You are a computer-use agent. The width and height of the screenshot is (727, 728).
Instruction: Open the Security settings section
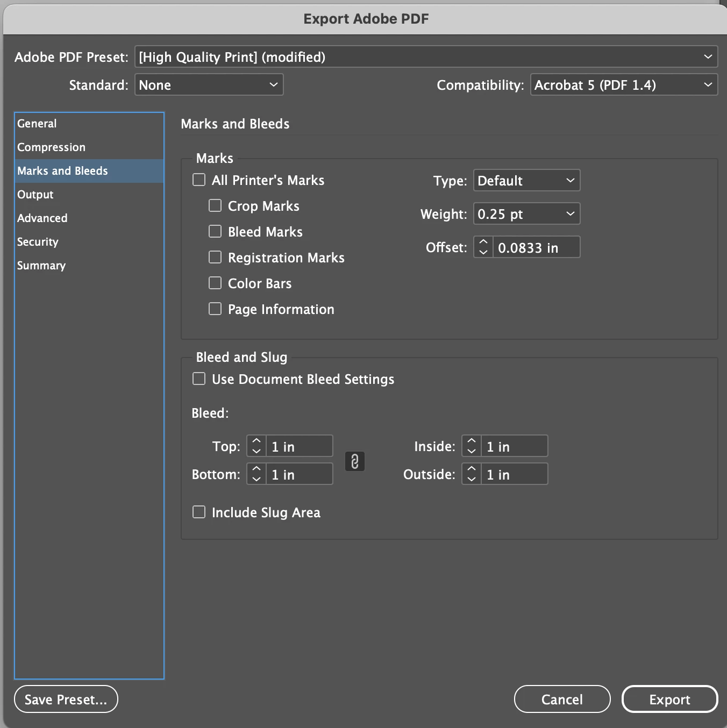[x=89, y=242]
